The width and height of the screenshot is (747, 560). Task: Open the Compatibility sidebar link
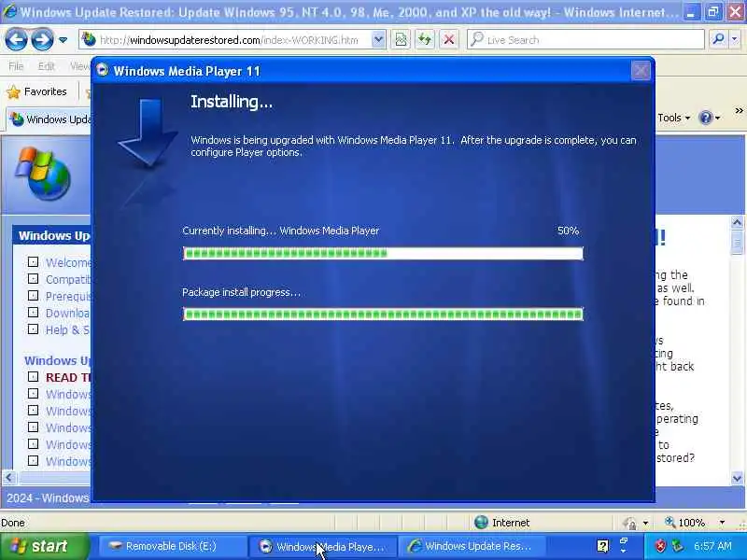click(68, 279)
